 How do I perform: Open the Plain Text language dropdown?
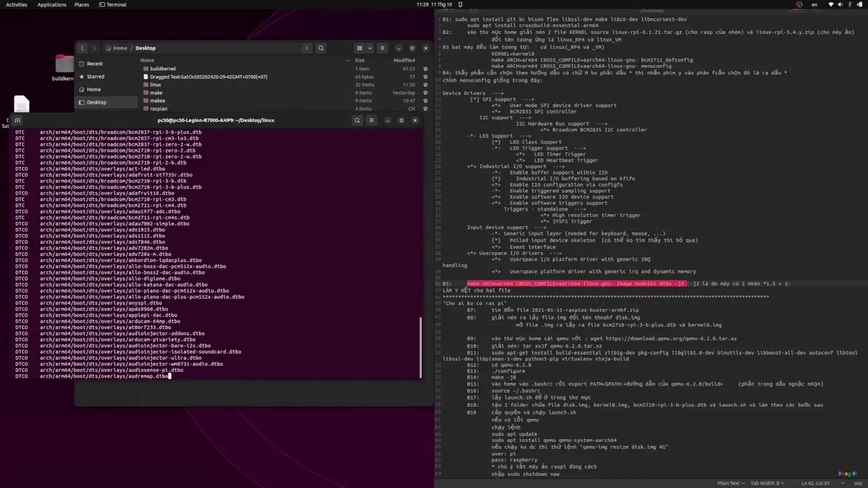(x=731, y=483)
